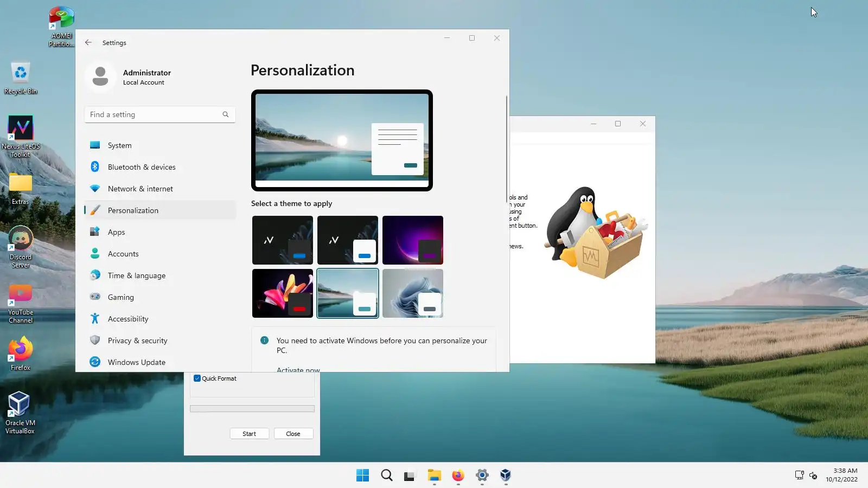Maximize the Settings window

tap(472, 38)
